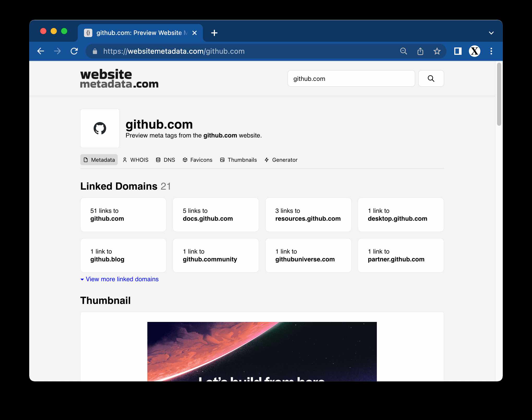Click the GitHub favicon logo box
532x420 pixels.
pos(100,128)
